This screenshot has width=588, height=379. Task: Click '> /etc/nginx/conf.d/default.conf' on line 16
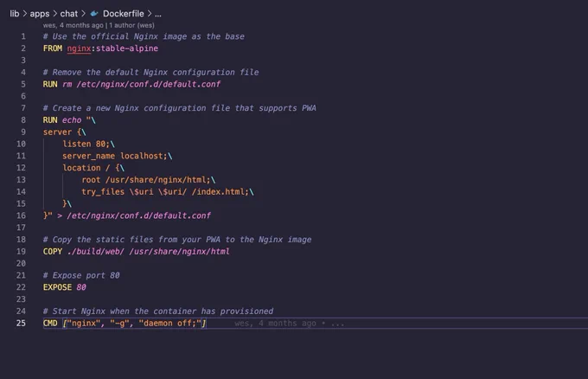(x=134, y=215)
